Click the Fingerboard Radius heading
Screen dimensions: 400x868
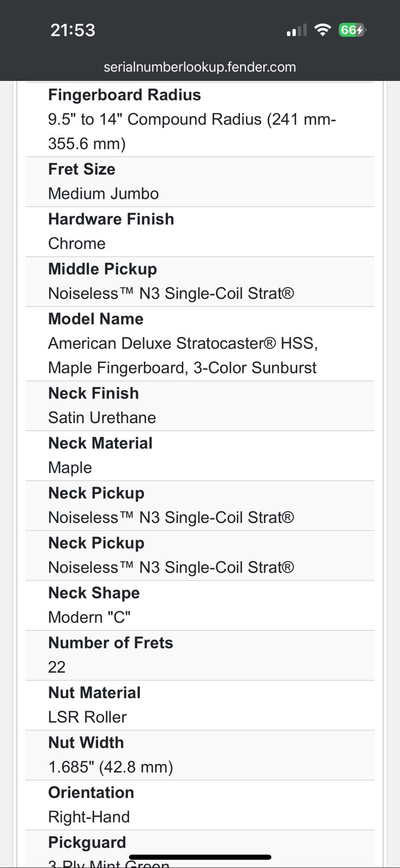click(x=124, y=95)
